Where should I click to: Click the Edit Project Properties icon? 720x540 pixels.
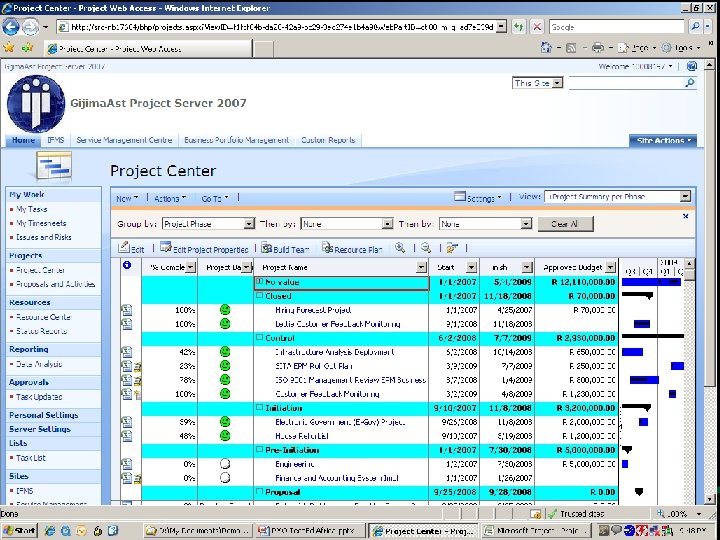(x=165, y=247)
